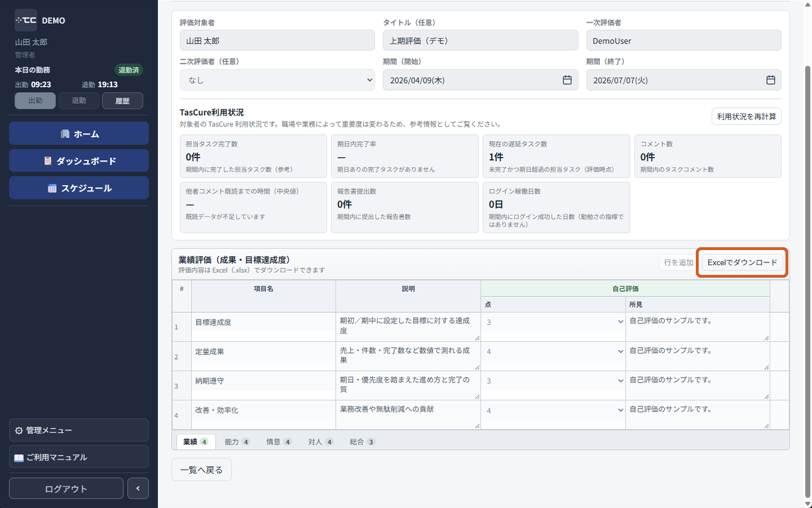This screenshot has width=812, height=508.
Task: Click the 担当タスク完了数 card
Action: pos(253,156)
